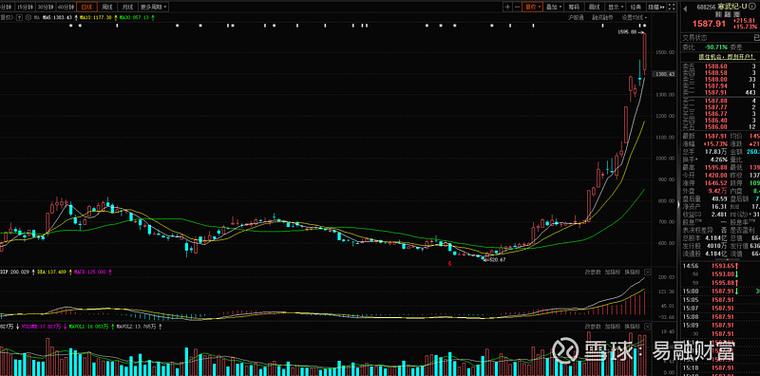This screenshot has height=376, width=760.
Task: Click the 筹码 chip distribution button
Action: tap(574, 7)
